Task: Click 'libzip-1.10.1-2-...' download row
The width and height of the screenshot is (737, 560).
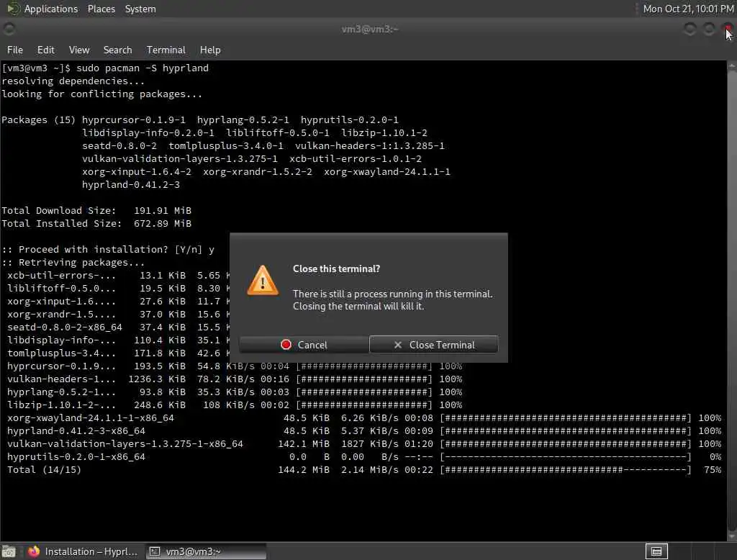Action: click(x=235, y=405)
